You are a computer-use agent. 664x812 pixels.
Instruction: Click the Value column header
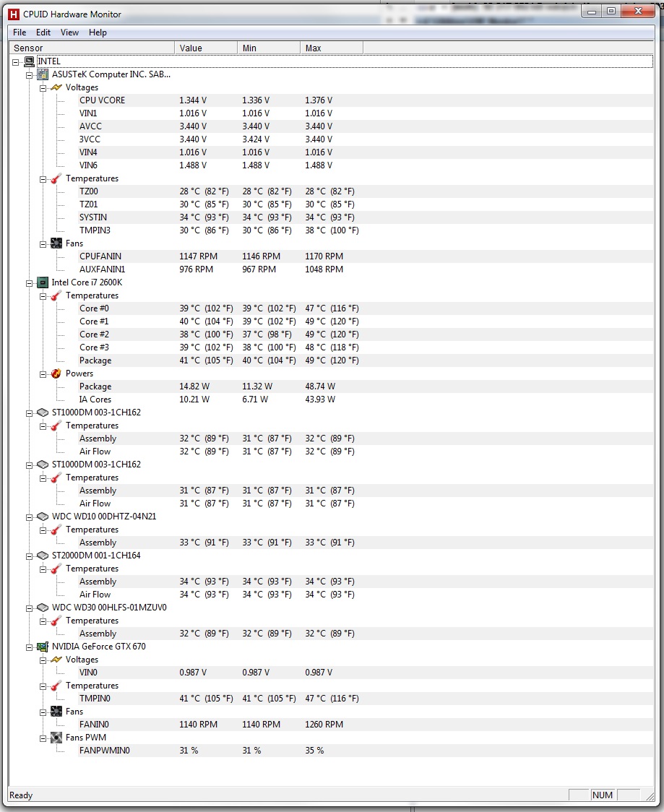tap(206, 48)
